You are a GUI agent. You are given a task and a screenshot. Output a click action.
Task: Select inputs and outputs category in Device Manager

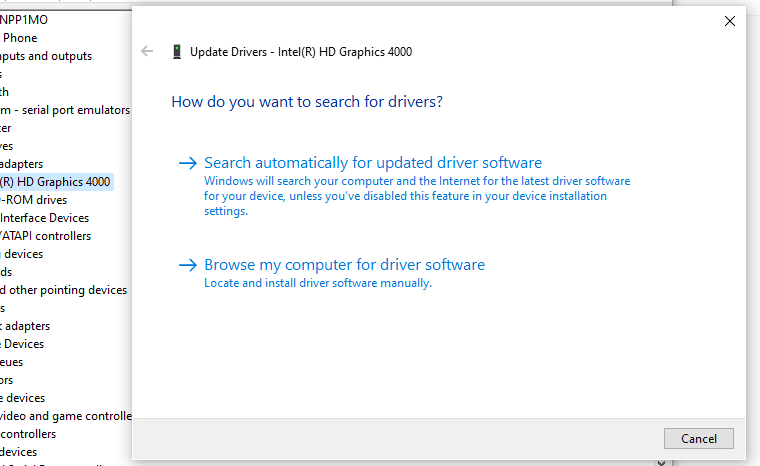click(46, 56)
